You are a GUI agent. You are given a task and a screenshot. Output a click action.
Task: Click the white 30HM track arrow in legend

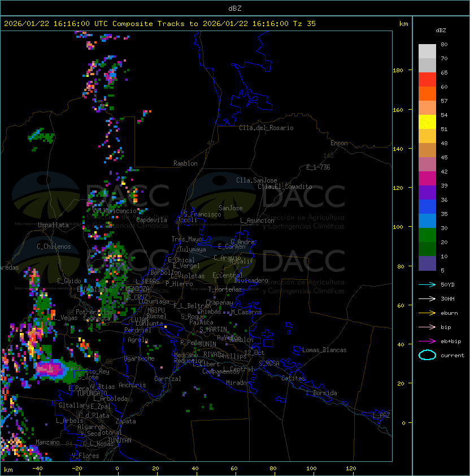click(x=427, y=298)
